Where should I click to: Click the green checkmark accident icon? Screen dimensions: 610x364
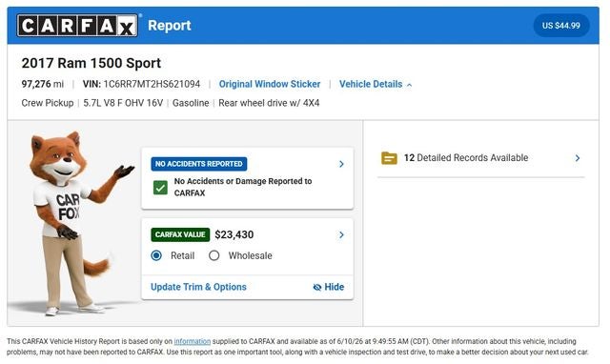point(160,188)
